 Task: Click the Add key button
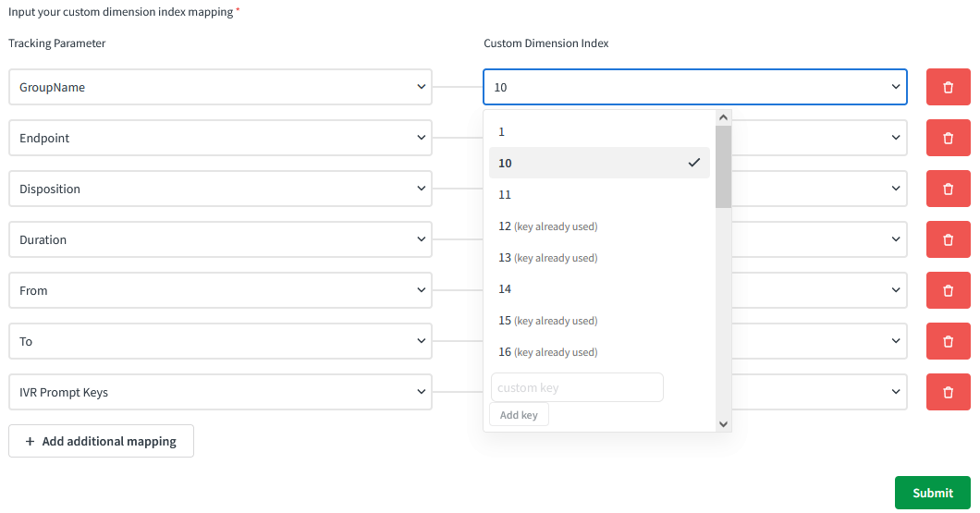pos(519,415)
